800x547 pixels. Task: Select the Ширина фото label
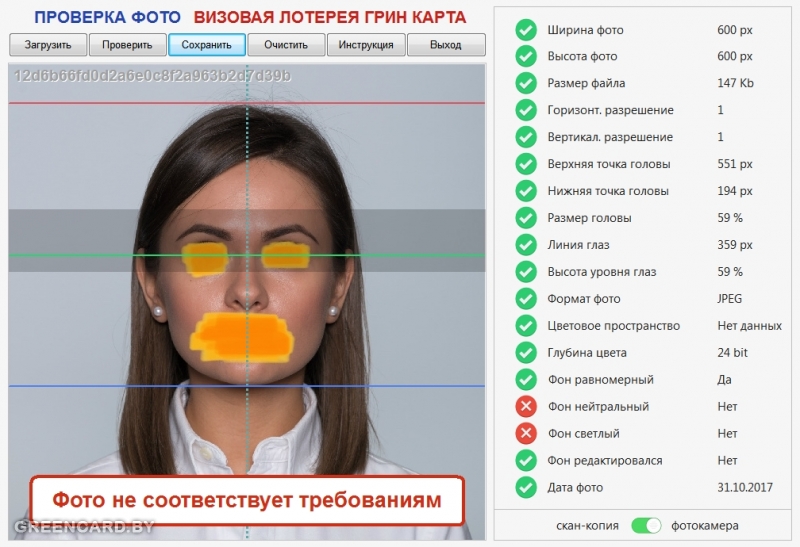[x=585, y=30]
